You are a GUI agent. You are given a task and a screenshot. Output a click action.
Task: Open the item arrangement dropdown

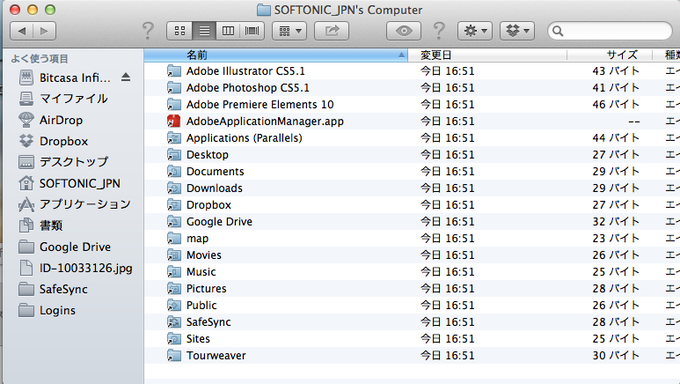(289, 31)
